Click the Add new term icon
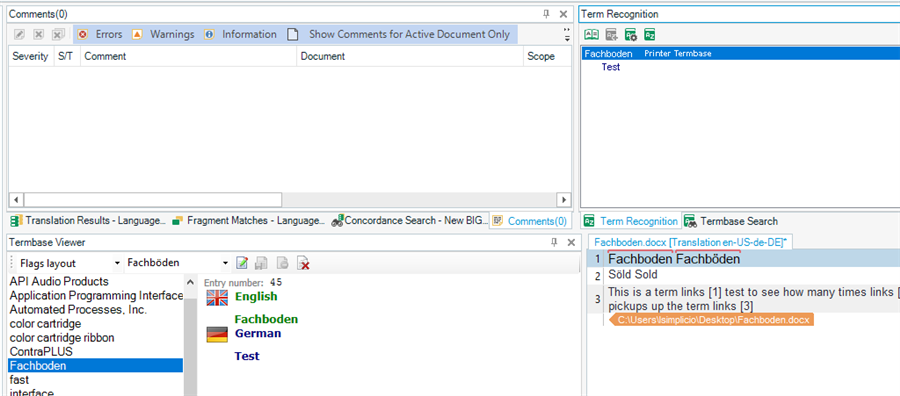The width and height of the screenshot is (900, 396). point(611,35)
